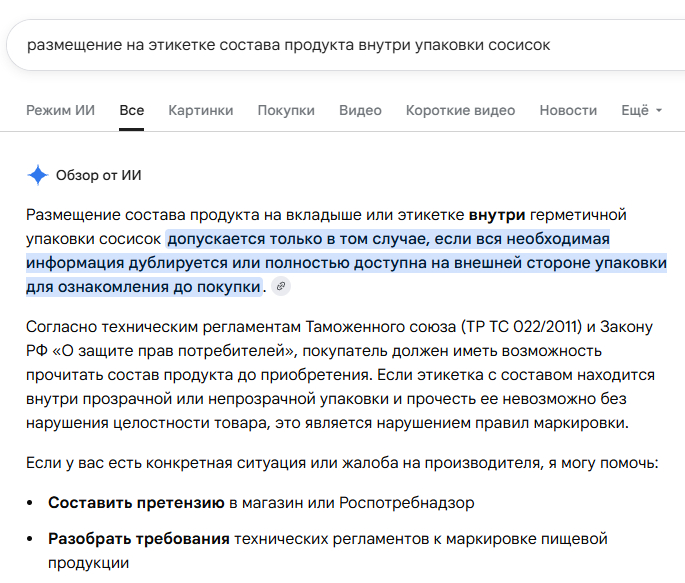
Task: Expand the Ещё dropdown arrow
Action: coord(659,110)
